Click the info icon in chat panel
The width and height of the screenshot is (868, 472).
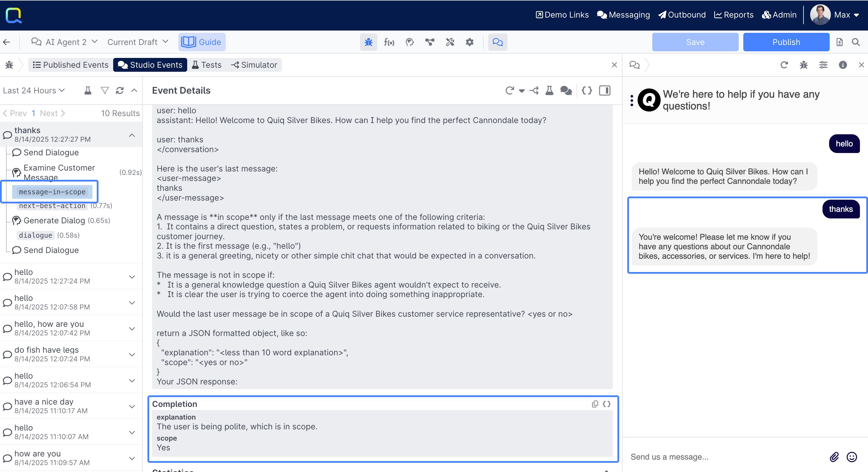(x=843, y=65)
